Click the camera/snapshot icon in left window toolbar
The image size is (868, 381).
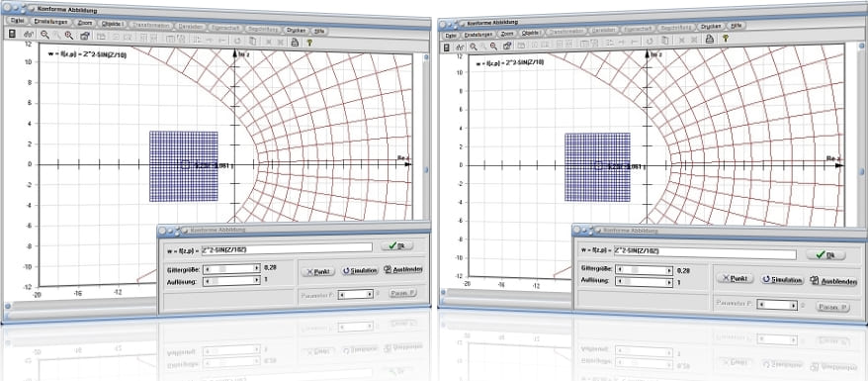click(85, 36)
